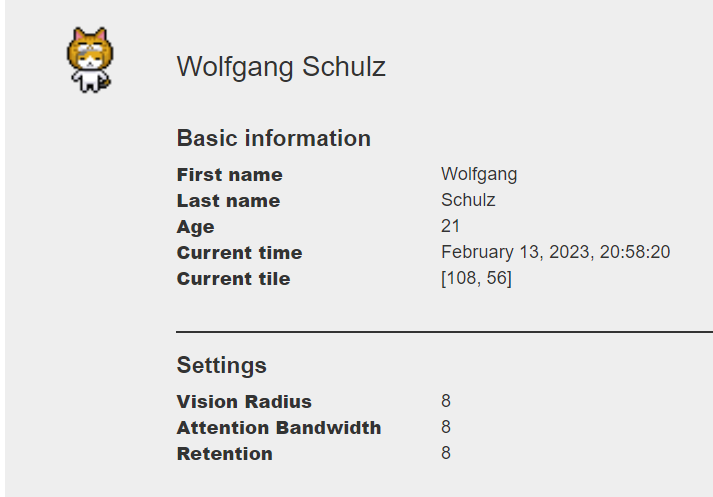Click the Current tile label
This screenshot has width=713, height=497.
[x=233, y=279]
